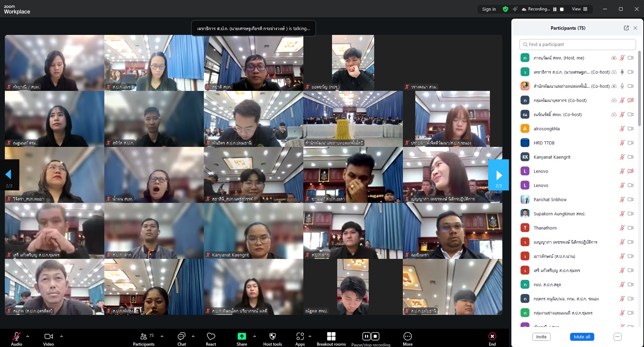644x347 pixels.
Task: Click the Find a participant search field
Action: [577, 45]
